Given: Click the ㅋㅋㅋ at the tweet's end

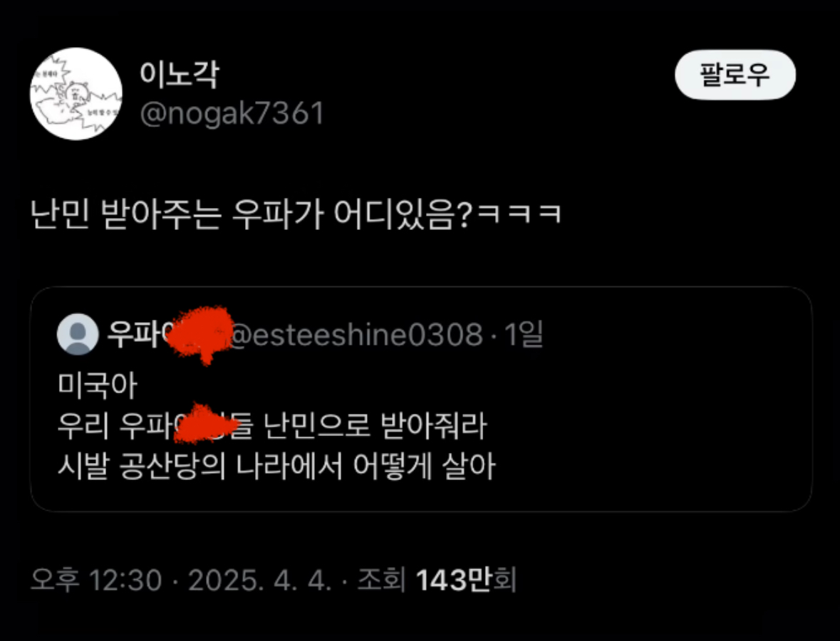Looking at the screenshot, I should [x=519, y=214].
